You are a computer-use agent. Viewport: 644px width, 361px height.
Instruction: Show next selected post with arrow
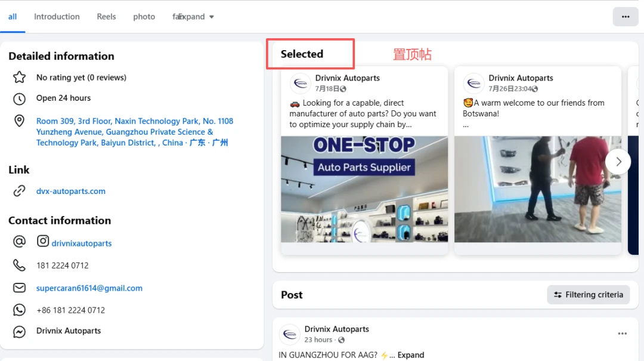618,162
